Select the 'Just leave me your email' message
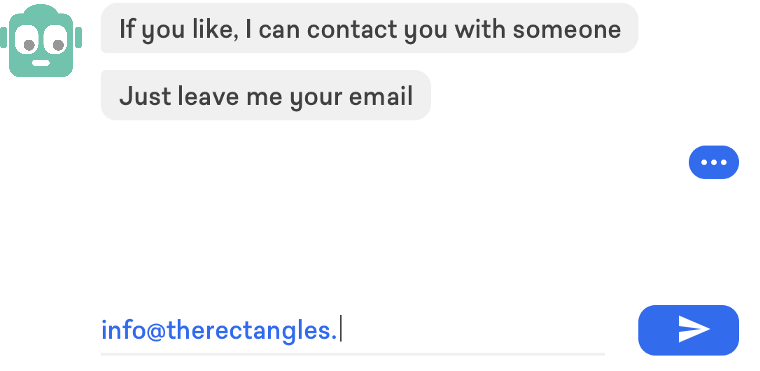760x371 pixels. [x=266, y=95]
